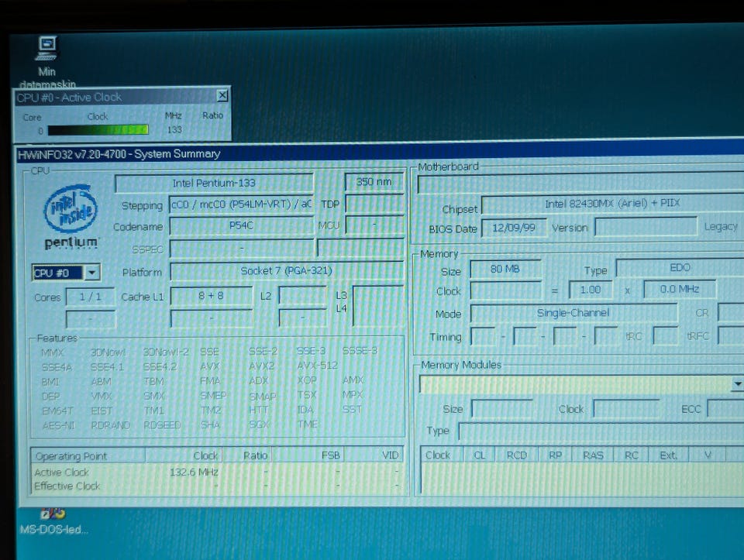Open the CPU #0 selector dropdown
This screenshot has height=560, width=744.
click(x=92, y=273)
